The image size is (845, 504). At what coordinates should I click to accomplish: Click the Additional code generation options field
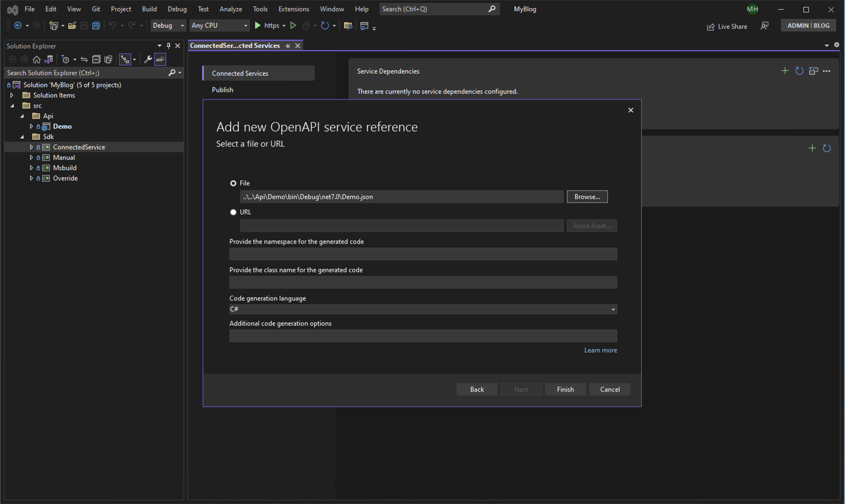[423, 336]
